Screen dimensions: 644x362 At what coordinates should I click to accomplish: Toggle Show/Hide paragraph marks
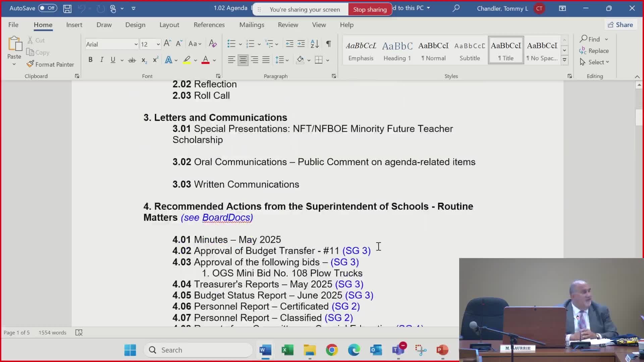tap(328, 44)
